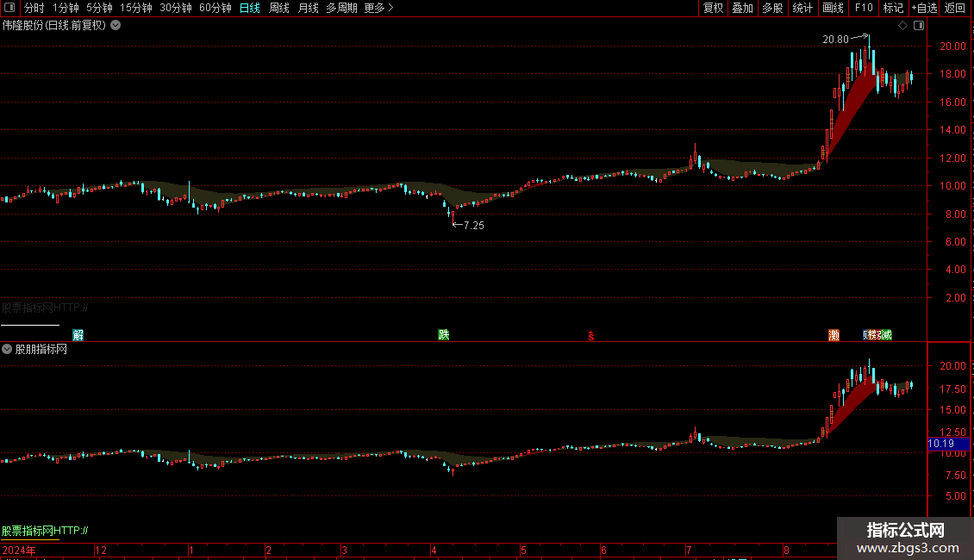Click the 多股 multi-stock button
974x560 pixels.
pyautogui.click(x=772, y=8)
